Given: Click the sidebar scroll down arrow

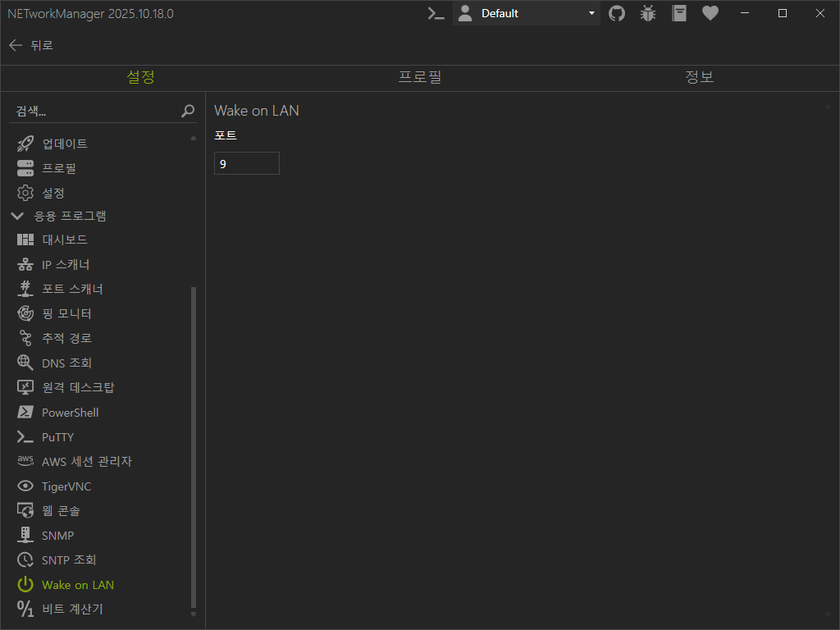Looking at the screenshot, I should (194, 614).
